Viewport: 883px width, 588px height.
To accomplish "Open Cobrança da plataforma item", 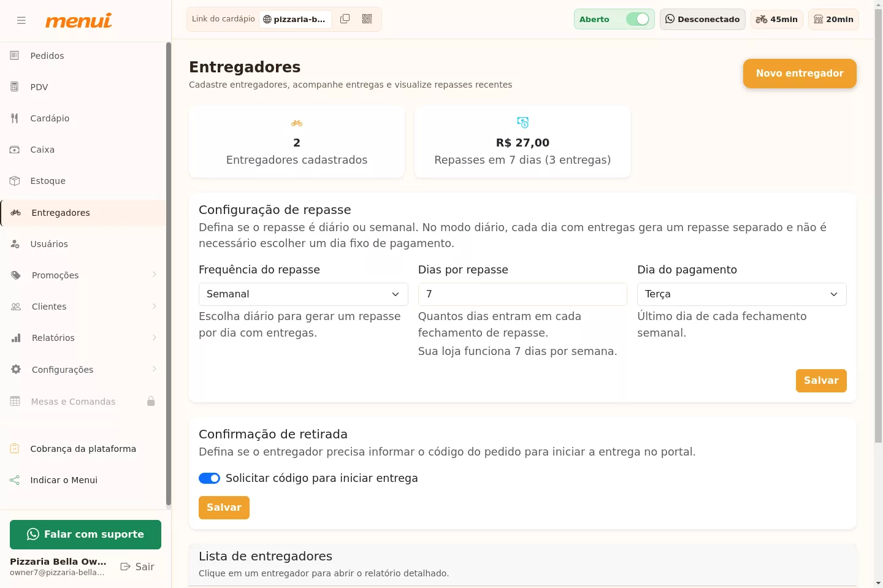I will [x=83, y=449].
